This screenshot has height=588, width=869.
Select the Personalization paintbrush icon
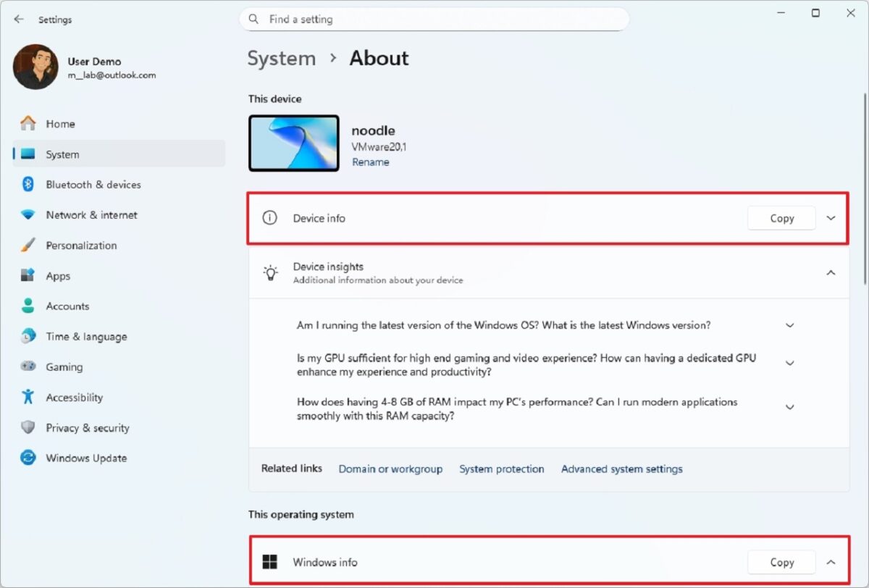pyautogui.click(x=28, y=245)
